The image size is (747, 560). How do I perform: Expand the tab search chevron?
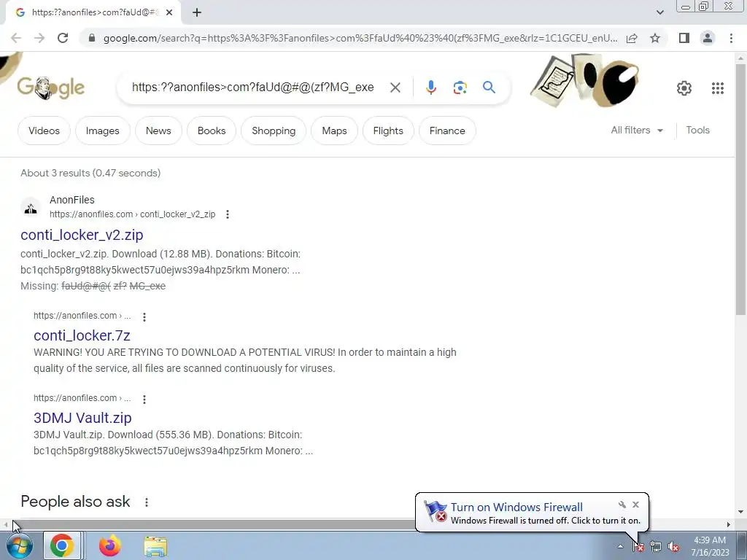pyautogui.click(x=659, y=12)
